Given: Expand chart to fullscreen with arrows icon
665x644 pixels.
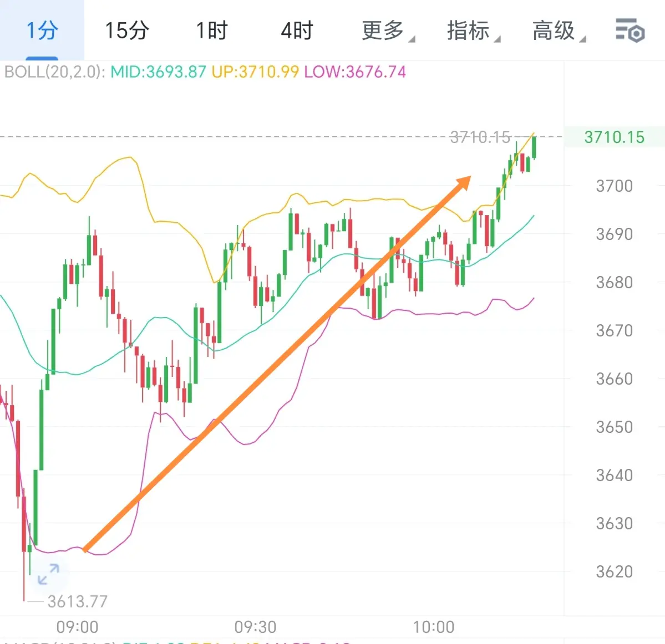Looking at the screenshot, I should (x=48, y=574).
